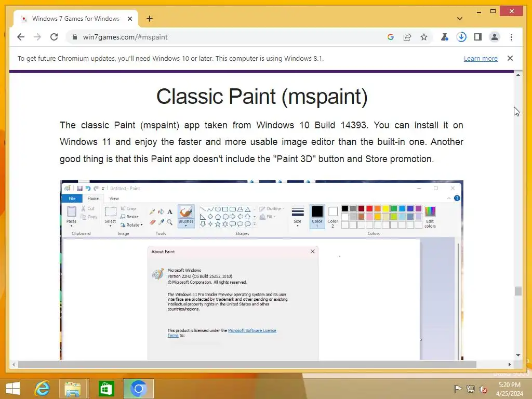532x399 pixels.
Task: Click Rotate dropdown in Paint screenshot
Action: [131, 225]
